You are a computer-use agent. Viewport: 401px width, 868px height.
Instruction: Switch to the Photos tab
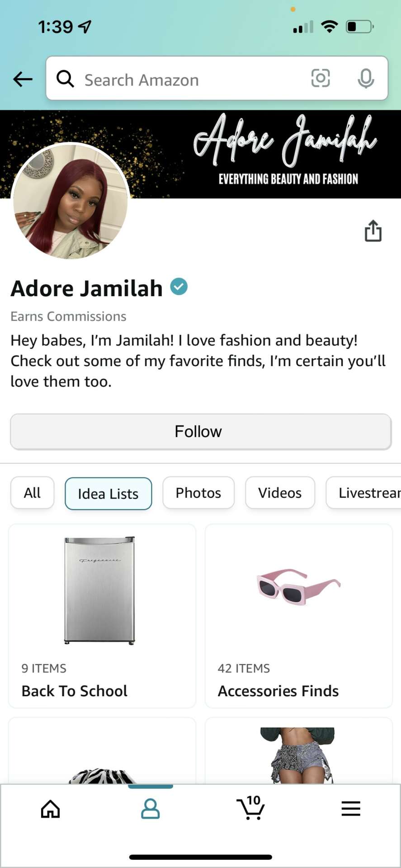(198, 493)
